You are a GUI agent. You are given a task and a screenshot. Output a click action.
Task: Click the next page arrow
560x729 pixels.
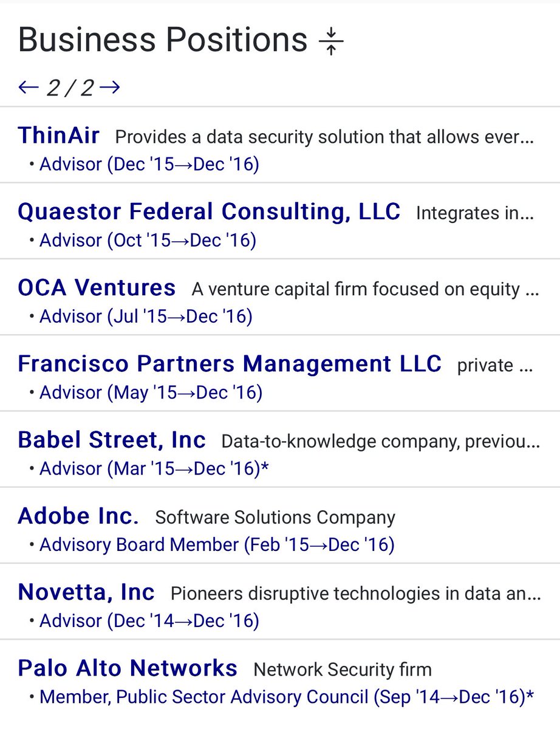(110, 88)
